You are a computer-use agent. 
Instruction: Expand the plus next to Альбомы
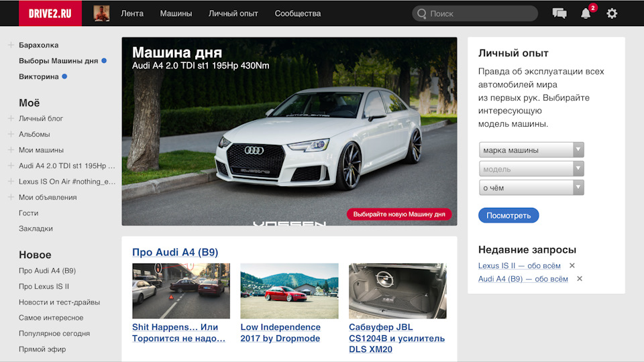(x=11, y=134)
